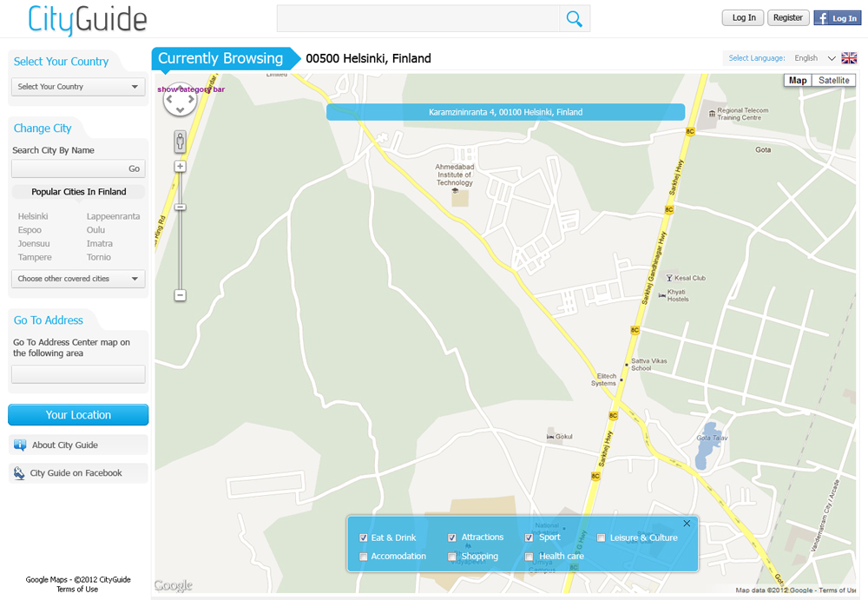The height and width of the screenshot is (600, 868).
Task: Enable the Leisure & Culture checkbox
Action: pos(602,538)
